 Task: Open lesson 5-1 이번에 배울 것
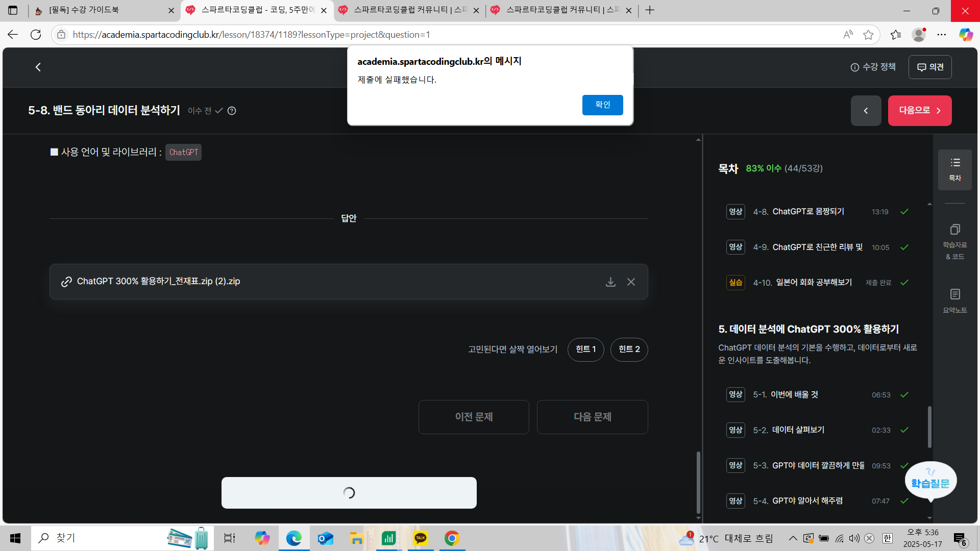point(817,394)
